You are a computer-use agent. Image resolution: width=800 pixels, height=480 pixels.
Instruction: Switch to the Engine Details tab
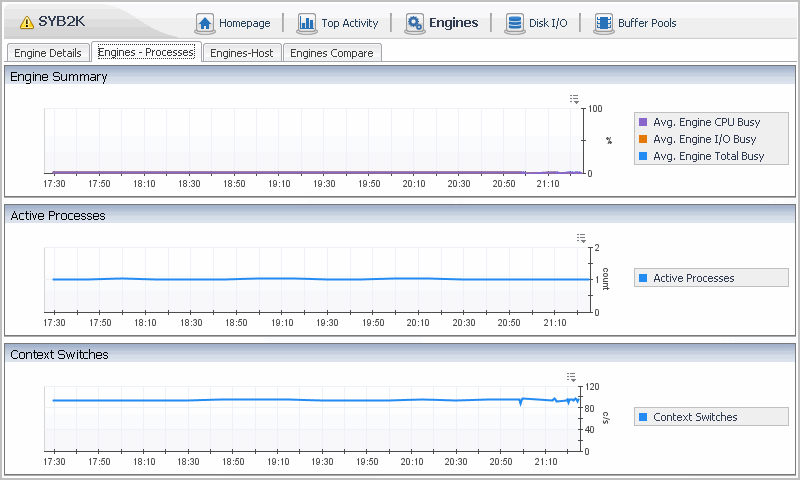(47, 53)
